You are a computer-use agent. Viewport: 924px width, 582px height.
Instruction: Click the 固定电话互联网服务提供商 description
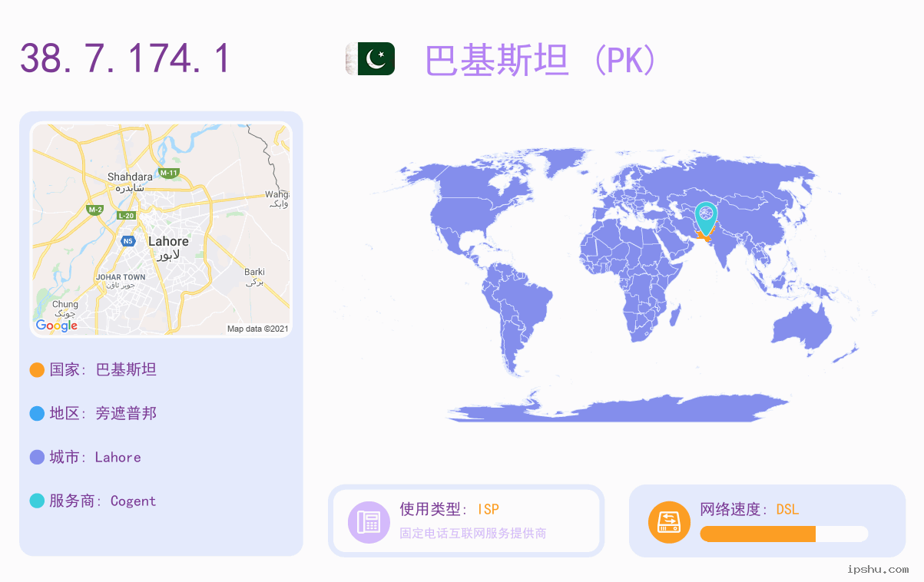(x=473, y=533)
